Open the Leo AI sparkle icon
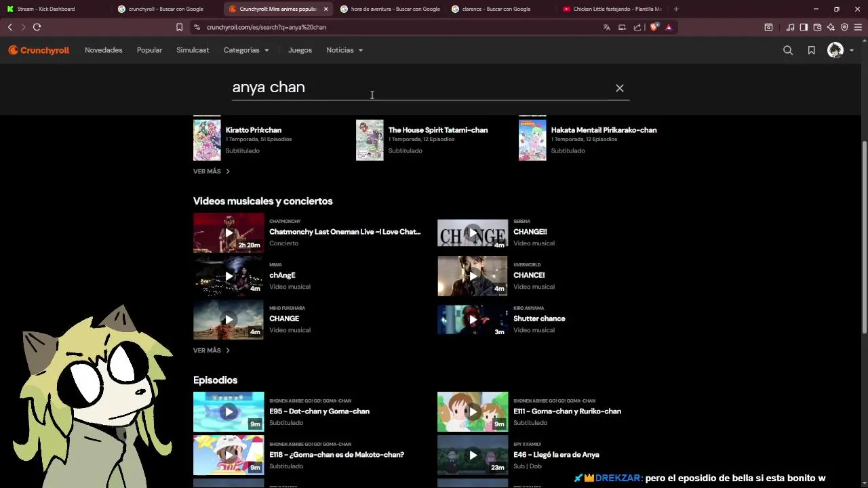Screen dimensions: 868x488 coord(831,27)
